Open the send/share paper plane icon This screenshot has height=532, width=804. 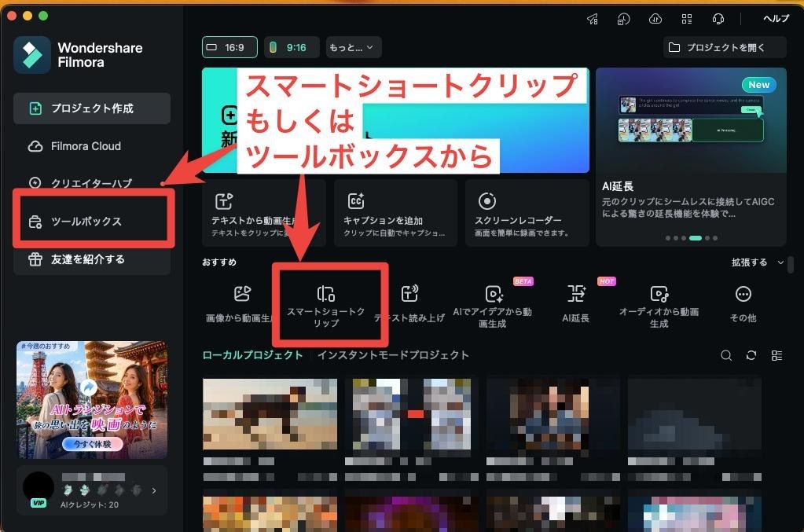593,20
